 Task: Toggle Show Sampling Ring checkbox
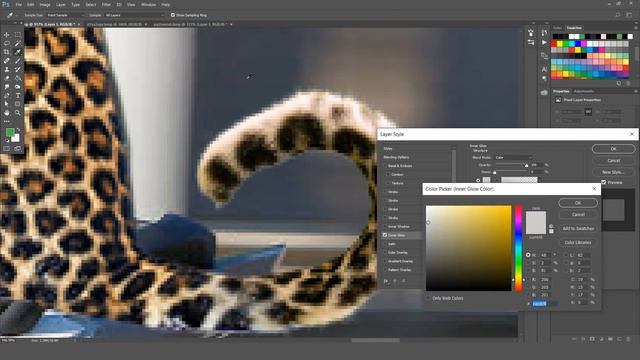[x=173, y=15]
